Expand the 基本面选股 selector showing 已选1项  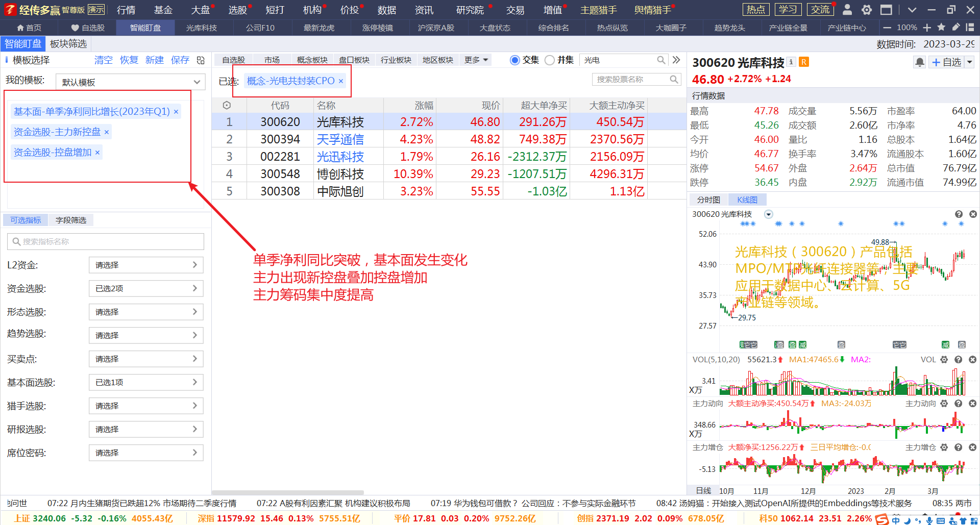click(x=146, y=382)
